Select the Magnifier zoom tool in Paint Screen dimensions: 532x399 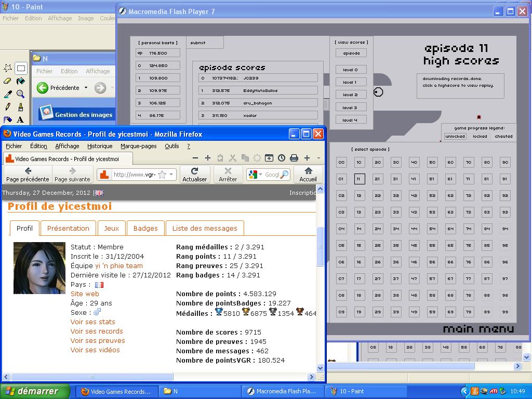20,94
